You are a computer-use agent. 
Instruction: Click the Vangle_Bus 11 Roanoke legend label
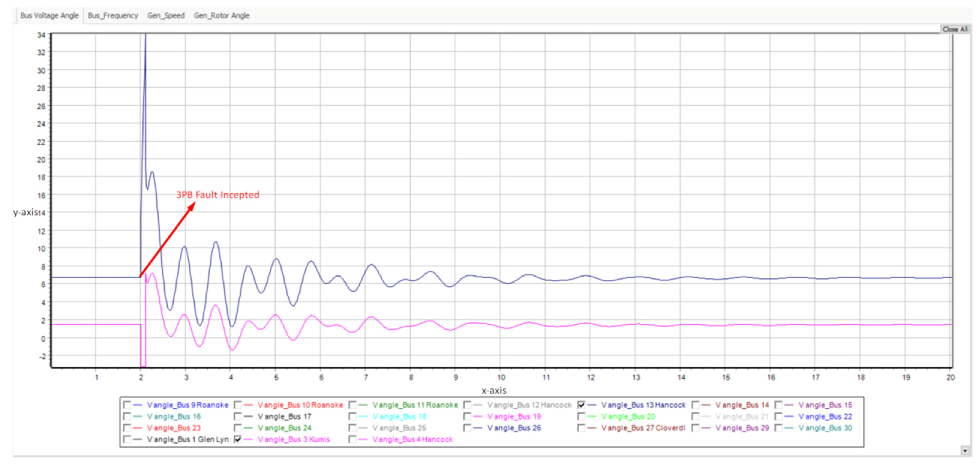415,405
